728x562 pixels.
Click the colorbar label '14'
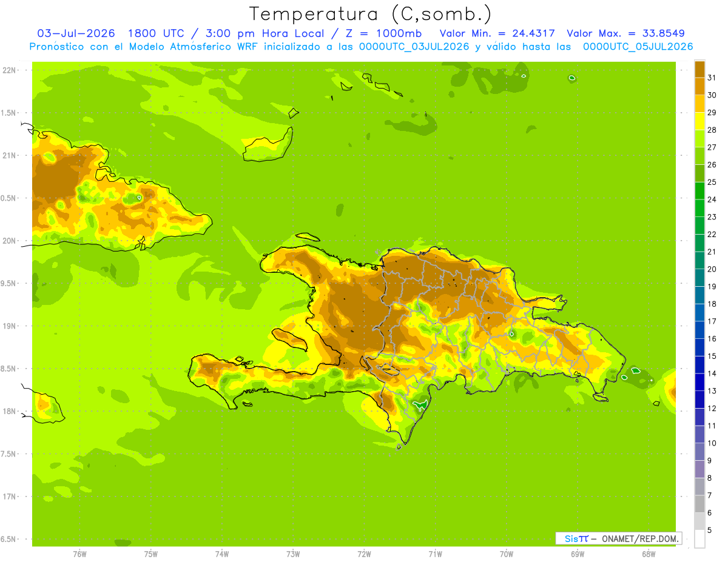(x=712, y=373)
